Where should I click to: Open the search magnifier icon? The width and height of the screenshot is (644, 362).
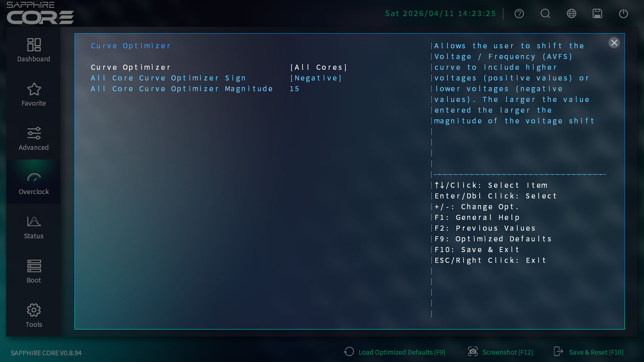(545, 14)
